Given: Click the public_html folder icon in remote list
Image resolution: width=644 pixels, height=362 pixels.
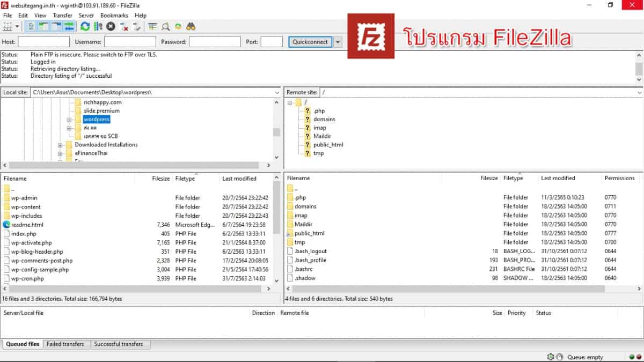Looking at the screenshot, I should pos(290,233).
